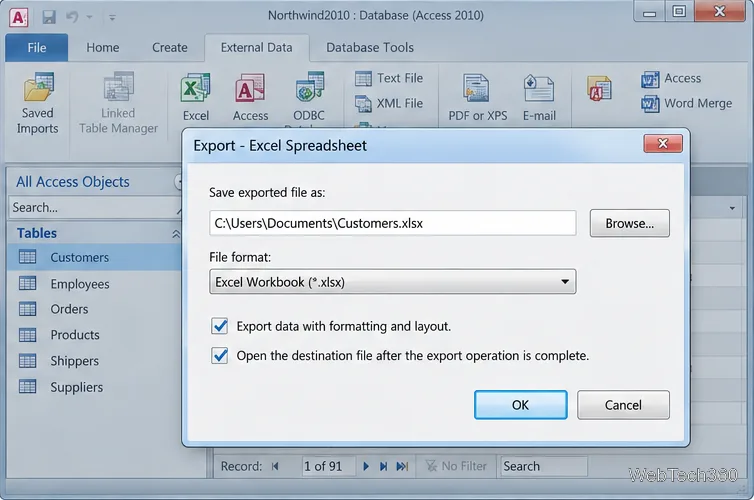Click the ODBC Database icon
The image size is (754, 500).
click(309, 97)
